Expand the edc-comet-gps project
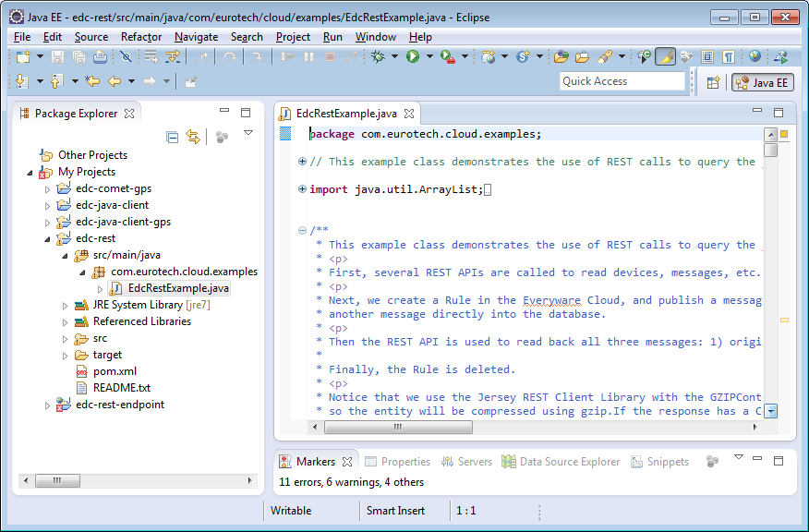The width and height of the screenshot is (809, 532). tap(50, 187)
